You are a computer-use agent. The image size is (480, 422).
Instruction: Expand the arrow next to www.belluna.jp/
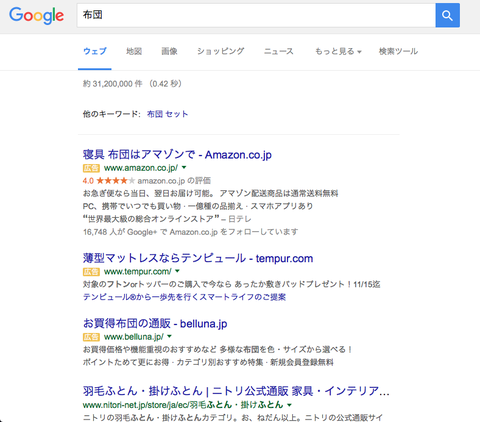(169, 336)
